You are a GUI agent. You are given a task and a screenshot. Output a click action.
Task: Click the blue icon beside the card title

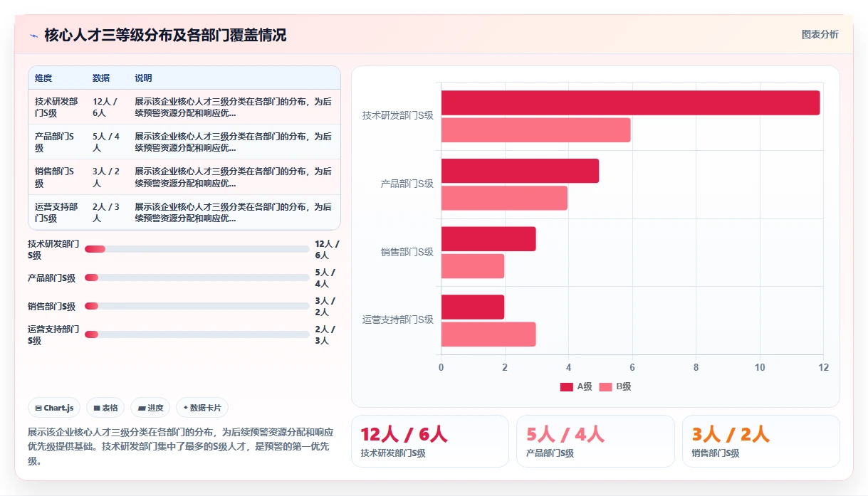pos(33,36)
